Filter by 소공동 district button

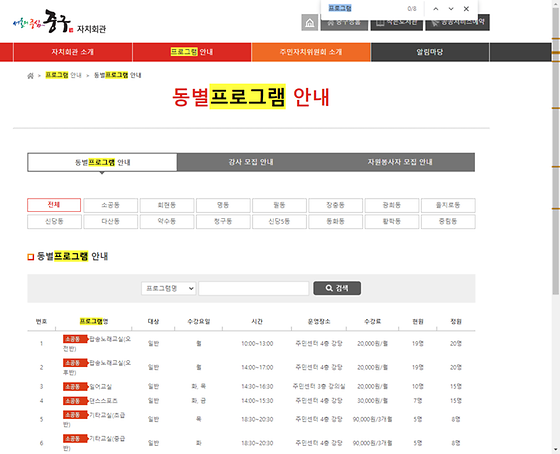tap(110, 205)
